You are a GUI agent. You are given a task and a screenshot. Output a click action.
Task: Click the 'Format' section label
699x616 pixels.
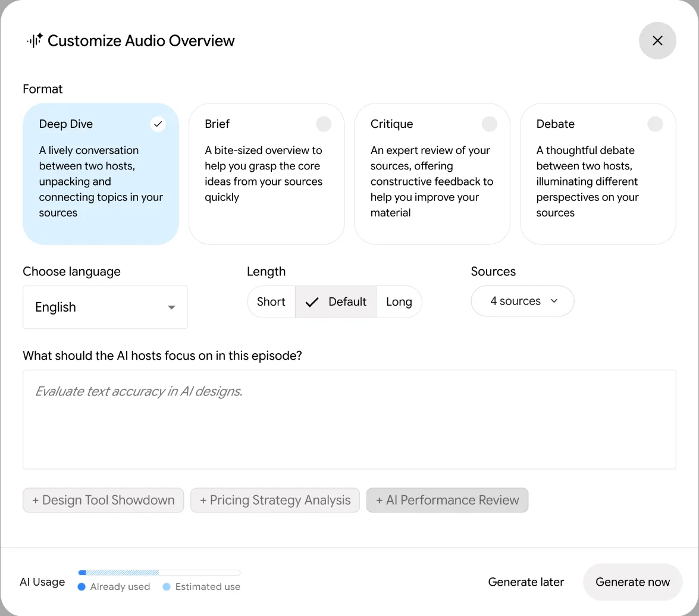[43, 89]
